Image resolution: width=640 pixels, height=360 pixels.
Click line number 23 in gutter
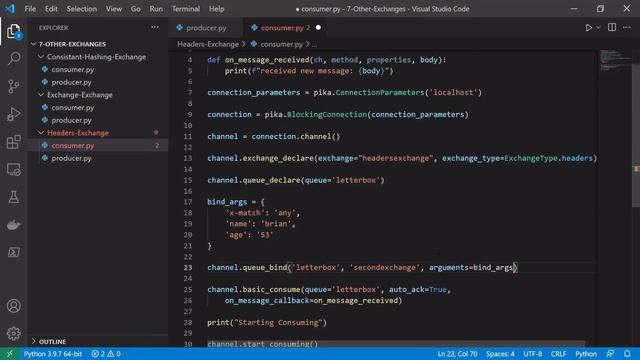(x=188, y=267)
